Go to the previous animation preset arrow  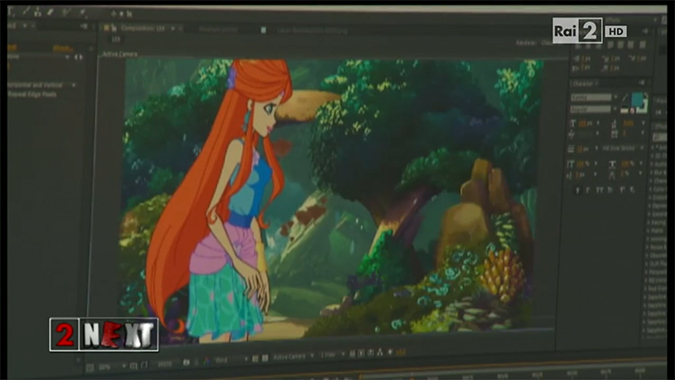coord(76,57)
